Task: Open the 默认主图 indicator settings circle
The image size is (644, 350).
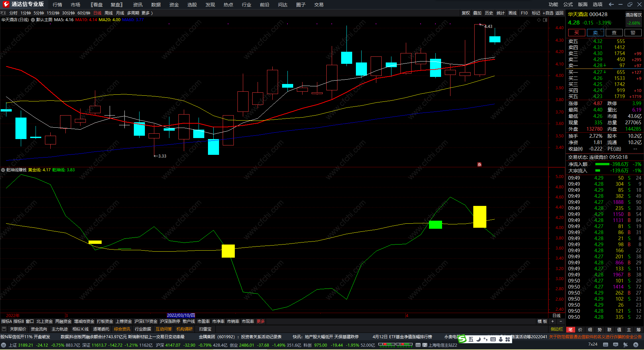Action: click(x=33, y=20)
